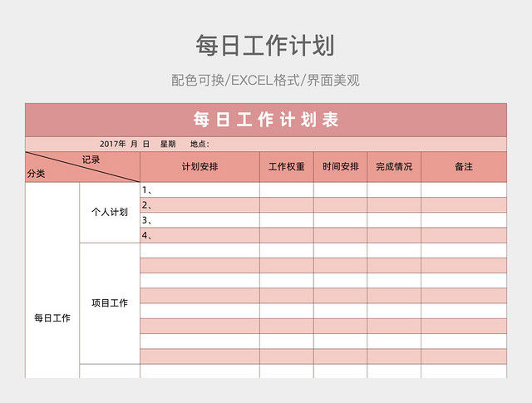532x403 pixels.
Task: Select the 分类 header label
Action: [x=36, y=174]
